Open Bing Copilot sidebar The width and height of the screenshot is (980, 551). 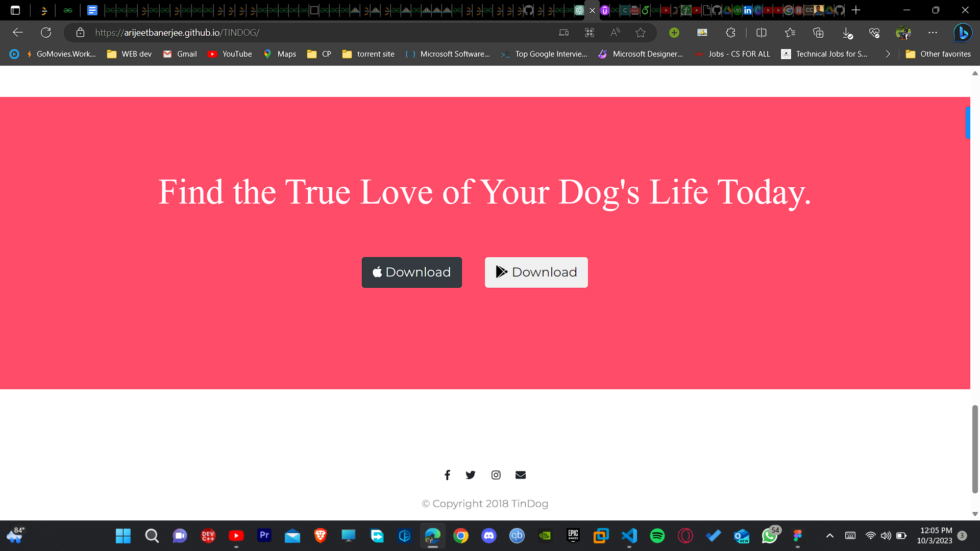point(963,33)
